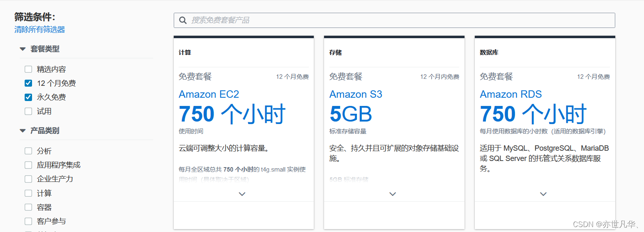The width and height of the screenshot is (644, 232).
Task: Focus the 搜索免费套餐产品 search field
Action: (x=394, y=20)
